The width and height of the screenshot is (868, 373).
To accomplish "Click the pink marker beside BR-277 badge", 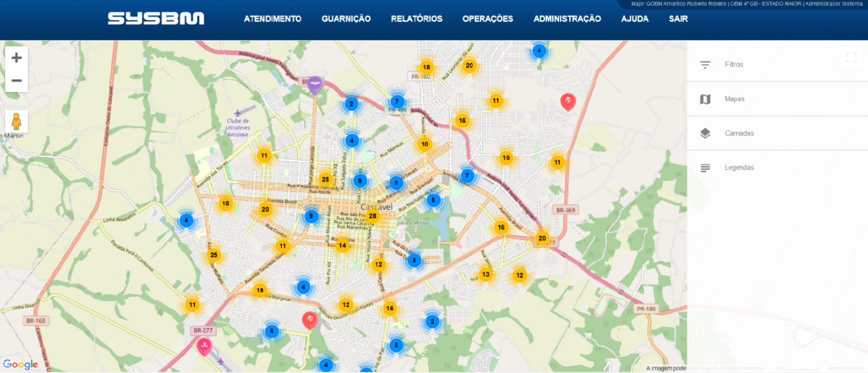I will click(204, 345).
